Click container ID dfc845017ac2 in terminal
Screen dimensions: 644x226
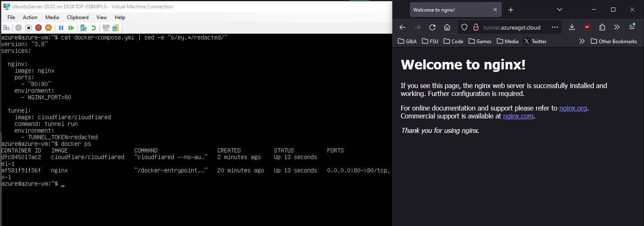[21, 157]
